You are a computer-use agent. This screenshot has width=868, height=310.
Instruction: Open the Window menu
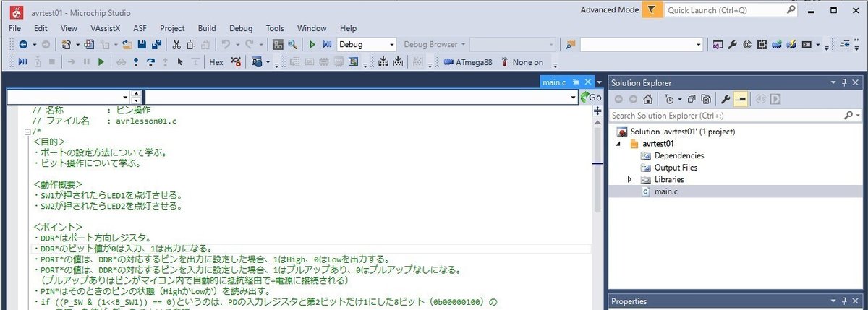tap(312, 27)
